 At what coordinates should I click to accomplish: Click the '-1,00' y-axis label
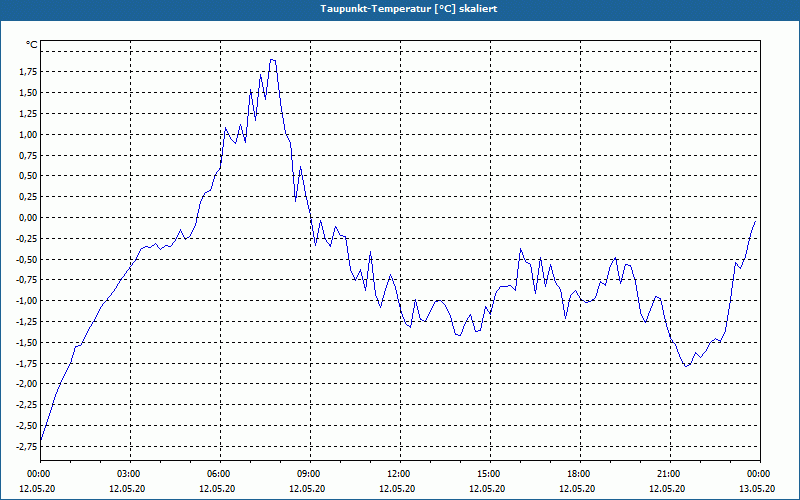(27, 301)
